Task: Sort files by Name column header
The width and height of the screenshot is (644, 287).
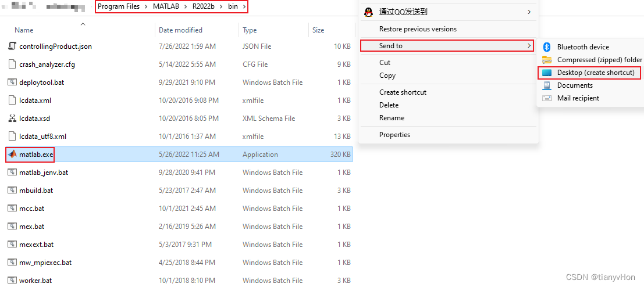Action: click(x=24, y=30)
